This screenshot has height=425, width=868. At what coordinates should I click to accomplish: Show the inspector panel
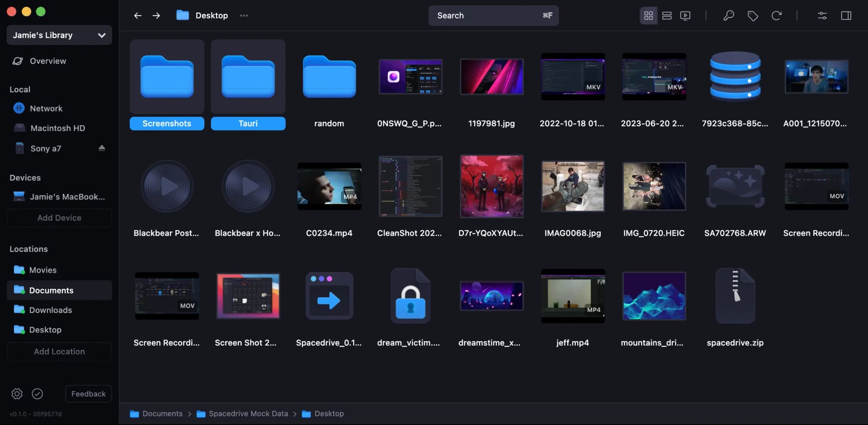(x=846, y=15)
